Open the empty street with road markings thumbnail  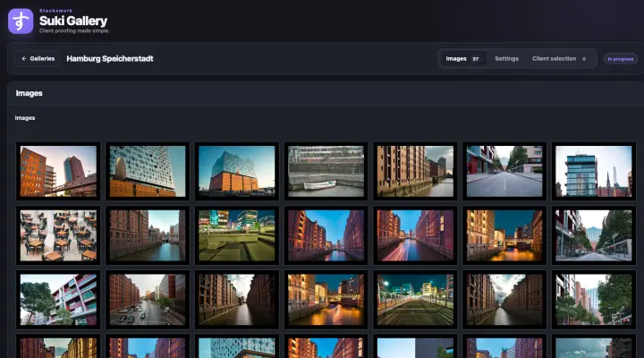coord(504,172)
